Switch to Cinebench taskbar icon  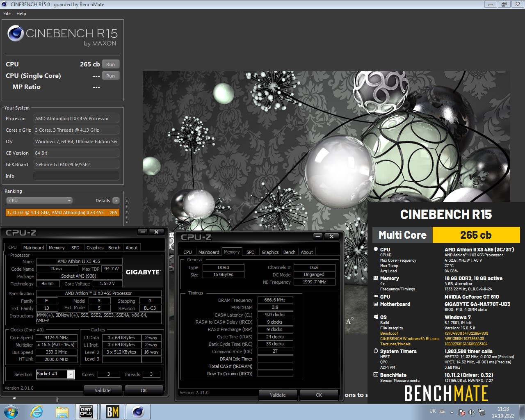[138, 412]
